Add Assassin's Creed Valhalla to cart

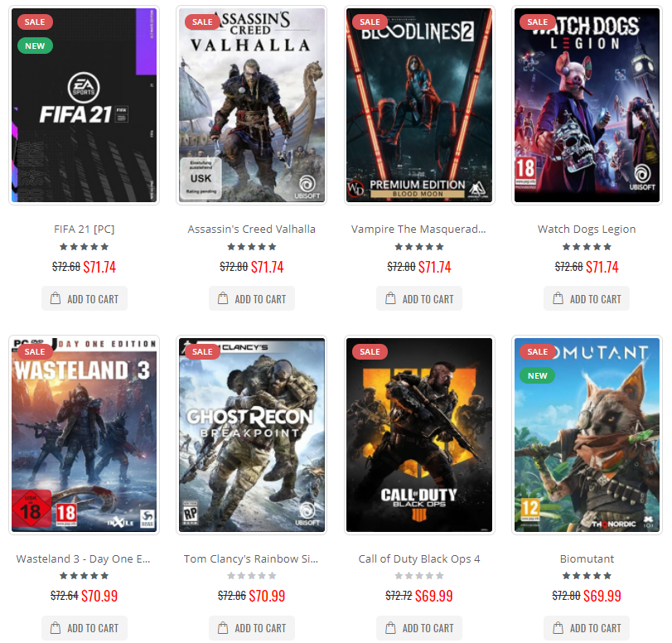tap(252, 298)
